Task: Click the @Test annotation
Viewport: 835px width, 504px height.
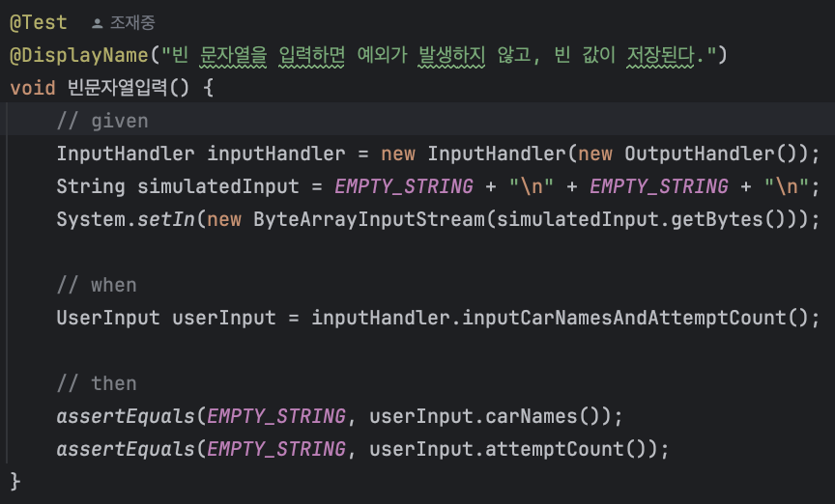Action: (x=39, y=23)
